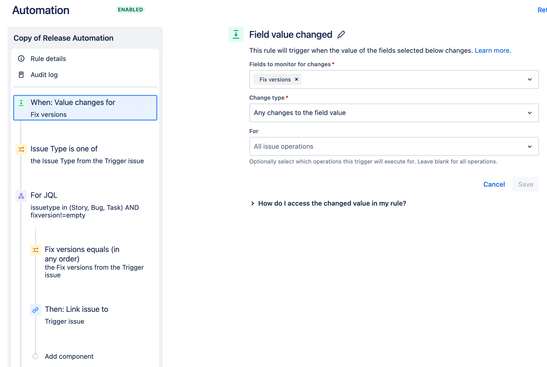Viewport: 547px width, 367px height.
Task: Expand How do I access the changed value
Action: click(x=328, y=203)
